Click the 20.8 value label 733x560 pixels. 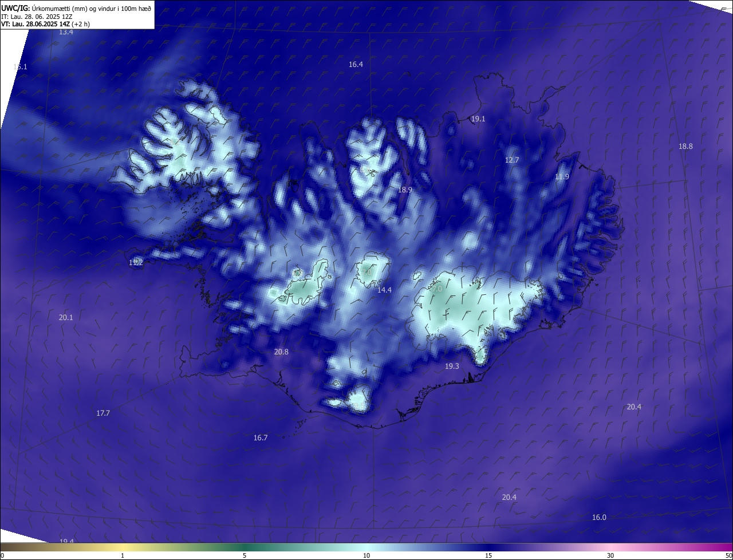[x=281, y=352]
